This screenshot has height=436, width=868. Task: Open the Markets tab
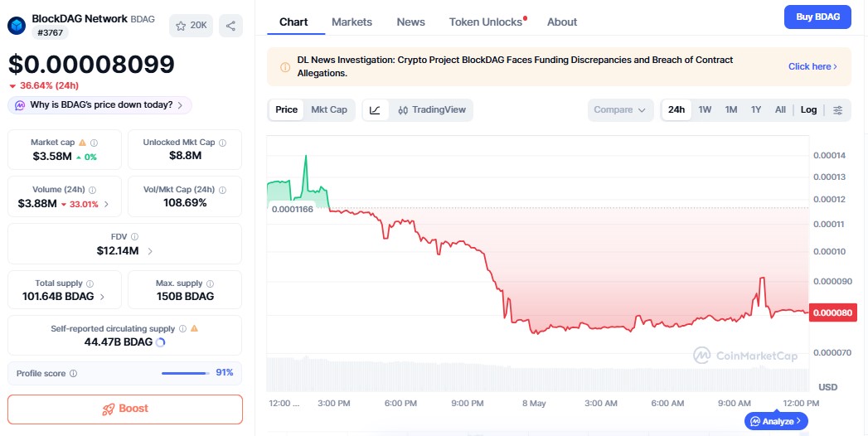pos(352,22)
